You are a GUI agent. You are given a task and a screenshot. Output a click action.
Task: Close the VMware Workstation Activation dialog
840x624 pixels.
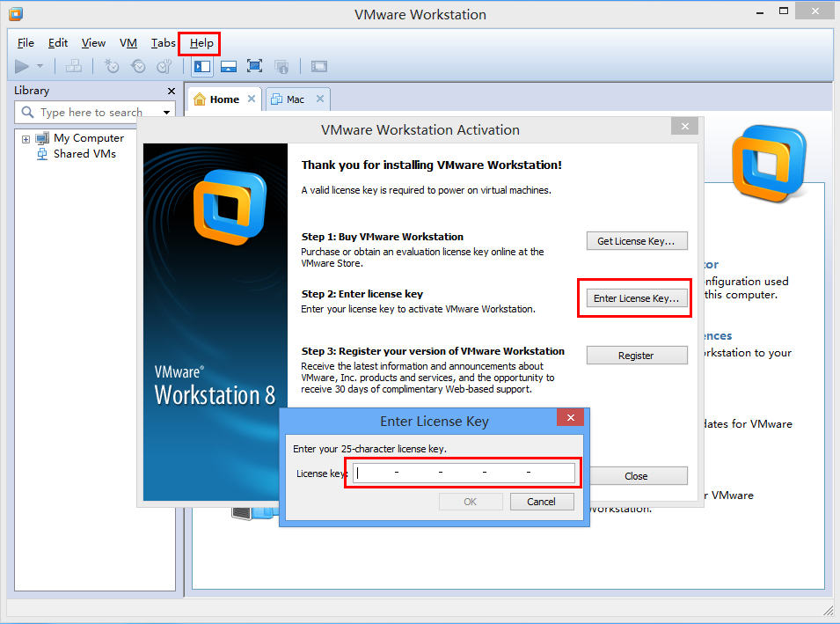pyautogui.click(x=684, y=127)
